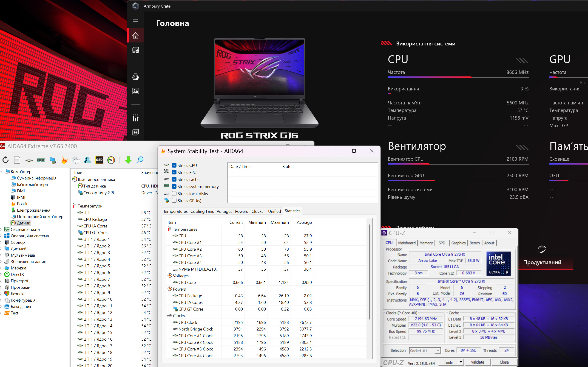588x367 pixels.
Task: Click the ROG Strix G16 laptop image
Action: click(259, 83)
